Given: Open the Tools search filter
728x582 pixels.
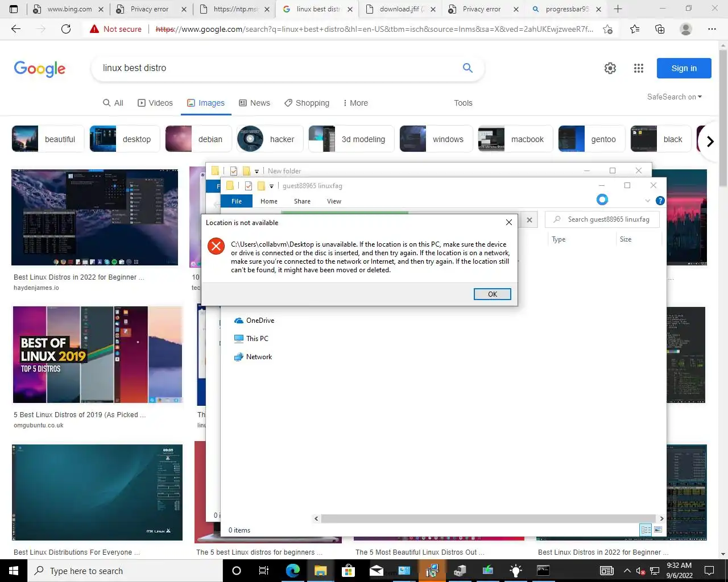Looking at the screenshot, I should click(463, 103).
